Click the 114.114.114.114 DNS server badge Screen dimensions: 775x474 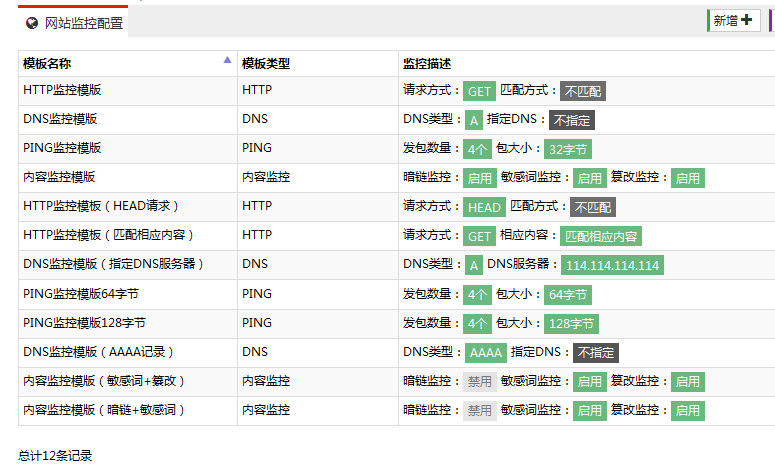(x=612, y=265)
